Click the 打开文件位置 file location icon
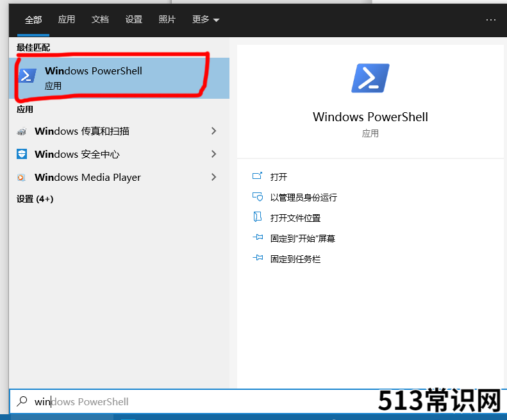507x420 pixels. click(x=258, y=217)
